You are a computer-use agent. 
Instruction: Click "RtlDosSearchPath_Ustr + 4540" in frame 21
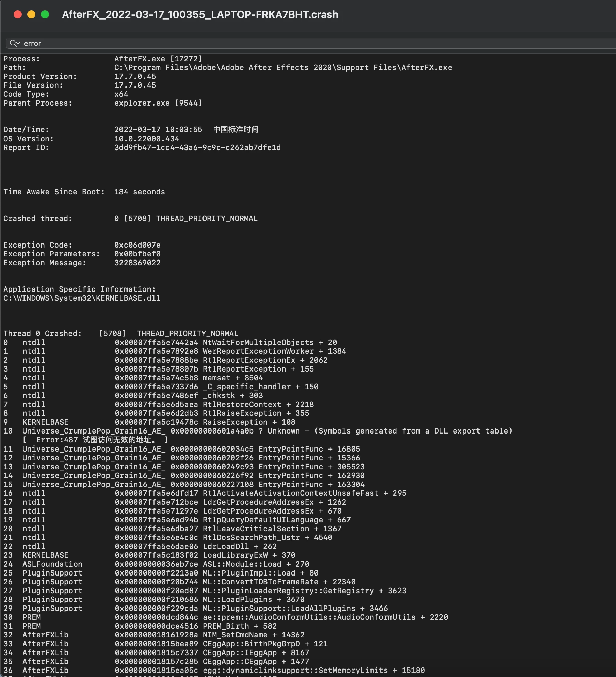(x=268, y=537)
